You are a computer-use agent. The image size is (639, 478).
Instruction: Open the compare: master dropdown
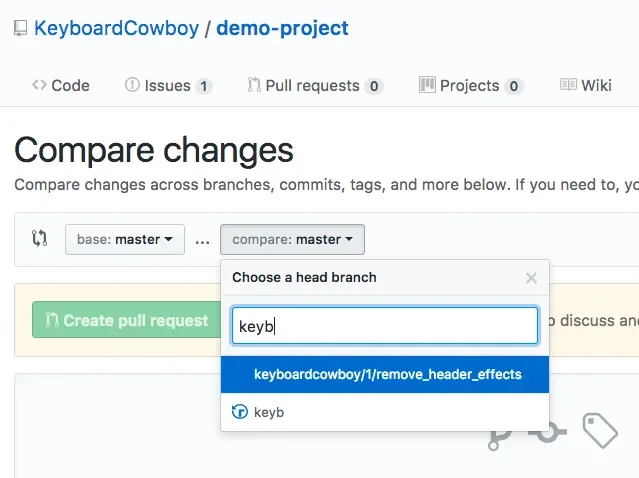click(292, 239)
